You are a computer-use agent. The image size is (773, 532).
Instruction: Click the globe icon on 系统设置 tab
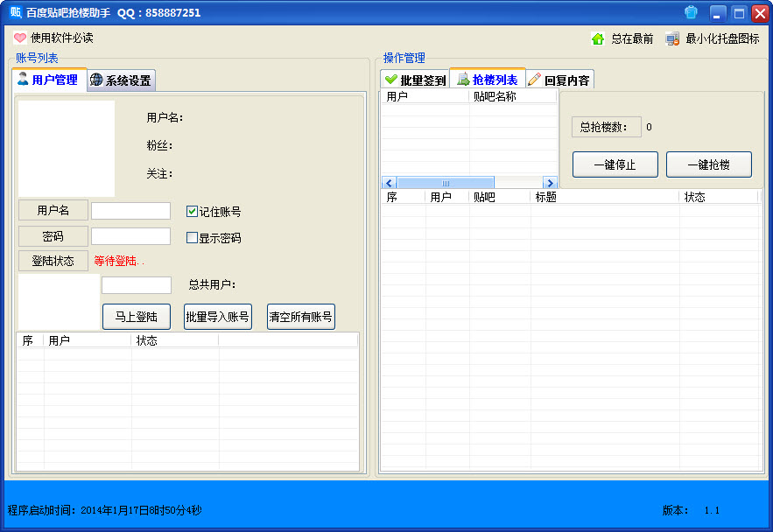coord(96,80)
